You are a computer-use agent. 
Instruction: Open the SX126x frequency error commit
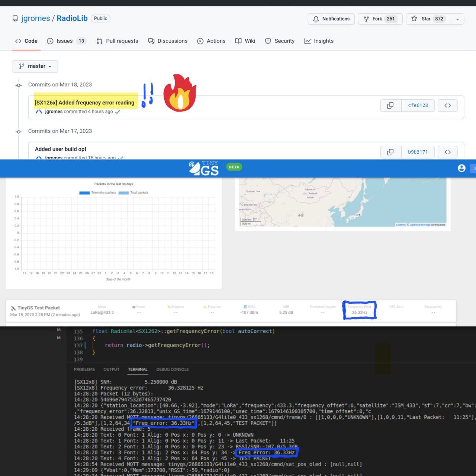(84, 103)
